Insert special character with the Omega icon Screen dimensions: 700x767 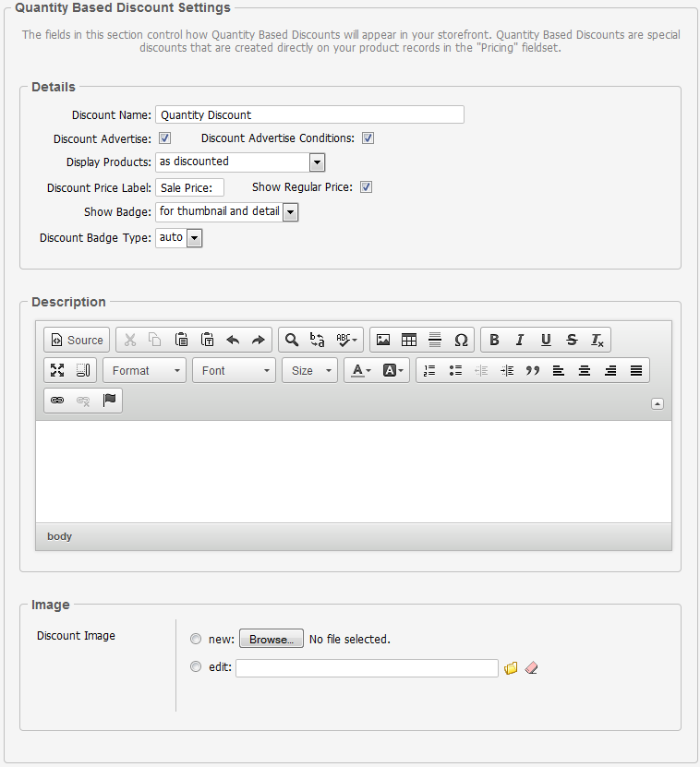(461, 340)
